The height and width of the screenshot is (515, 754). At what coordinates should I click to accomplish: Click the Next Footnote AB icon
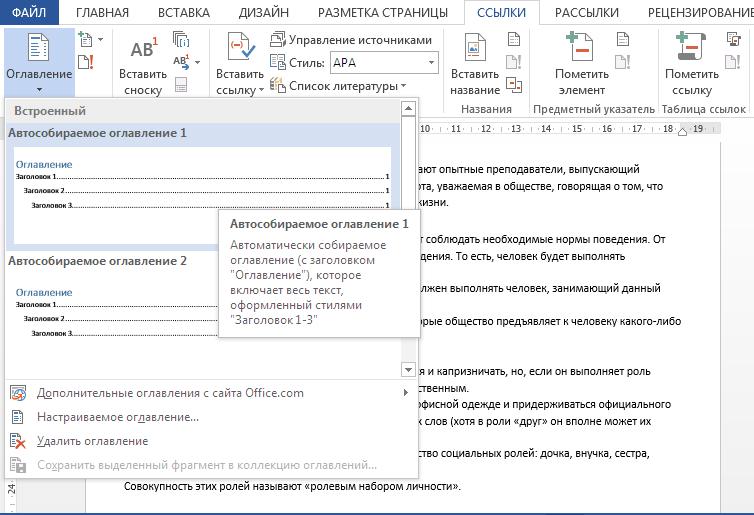(181, 62)
